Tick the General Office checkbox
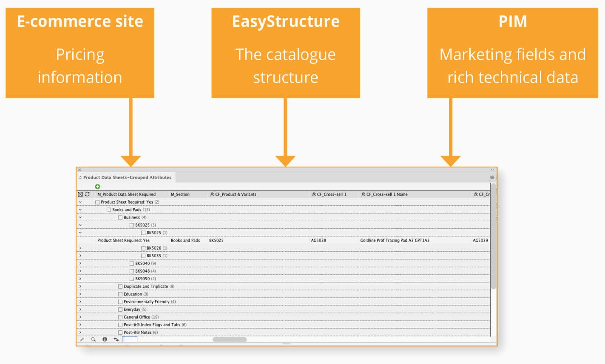 (120, 317)
